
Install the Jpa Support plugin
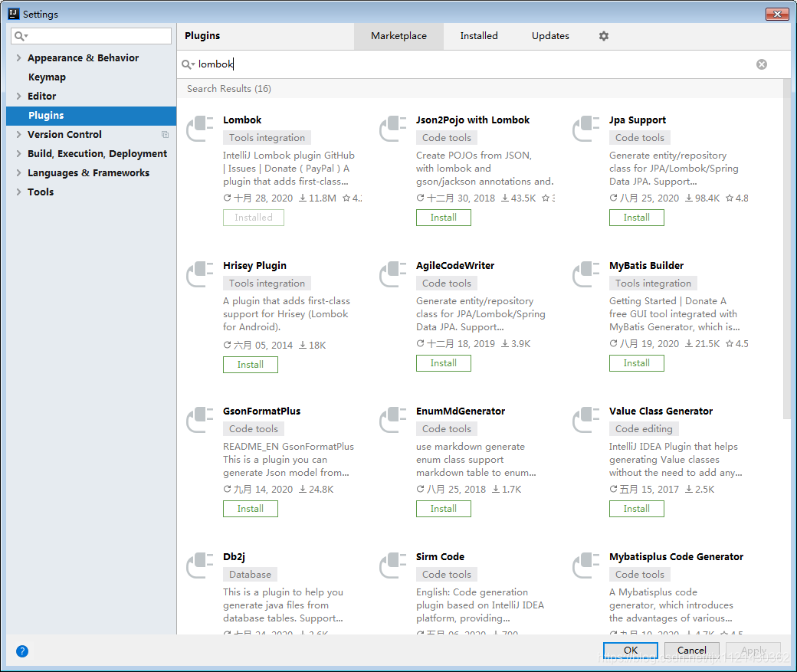(636, 218)
